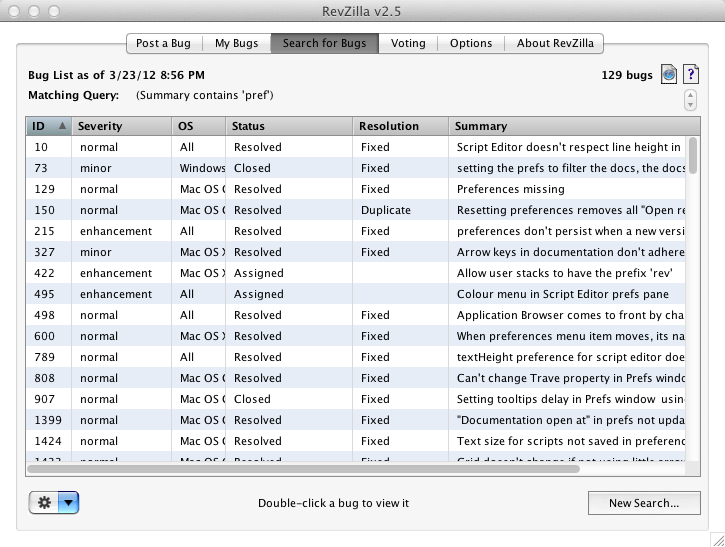
Task: Select bug ID 1424 cell
Action: click(49, 441)
